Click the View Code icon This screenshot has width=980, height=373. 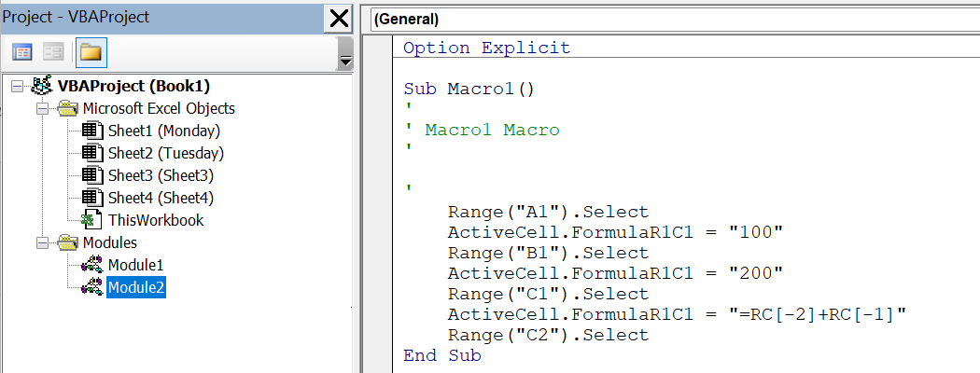point(21,52)
